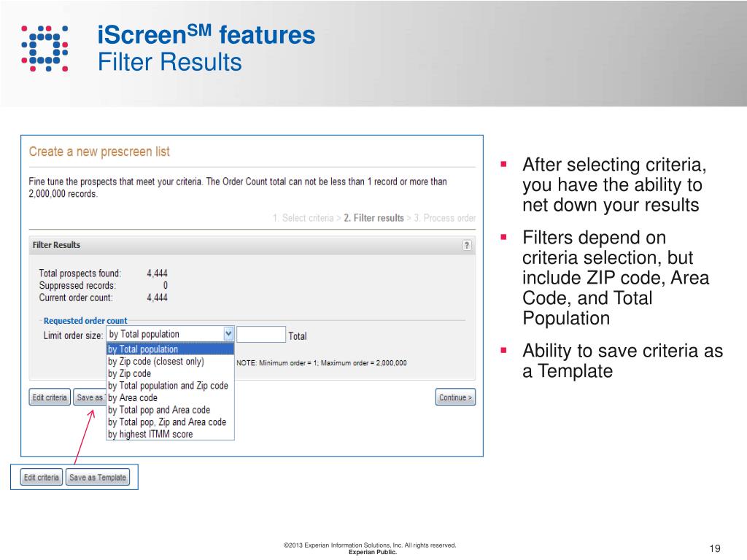Select 'by Total population' highlighted option

click(170, 349)
